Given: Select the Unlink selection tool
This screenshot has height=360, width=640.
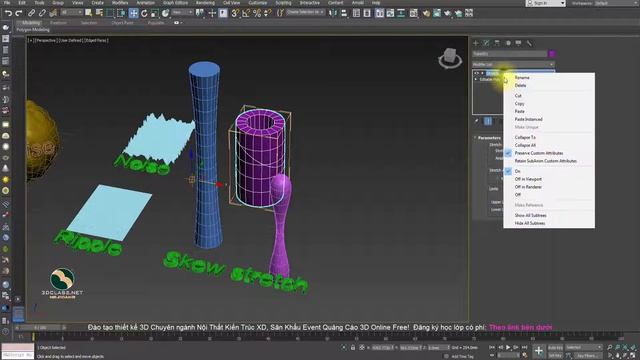Looking at the screenshot, I should coord(42,13).
